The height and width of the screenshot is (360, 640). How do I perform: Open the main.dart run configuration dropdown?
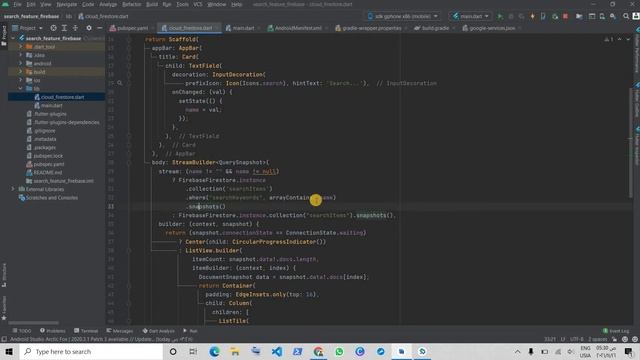[x=471, y=16]
